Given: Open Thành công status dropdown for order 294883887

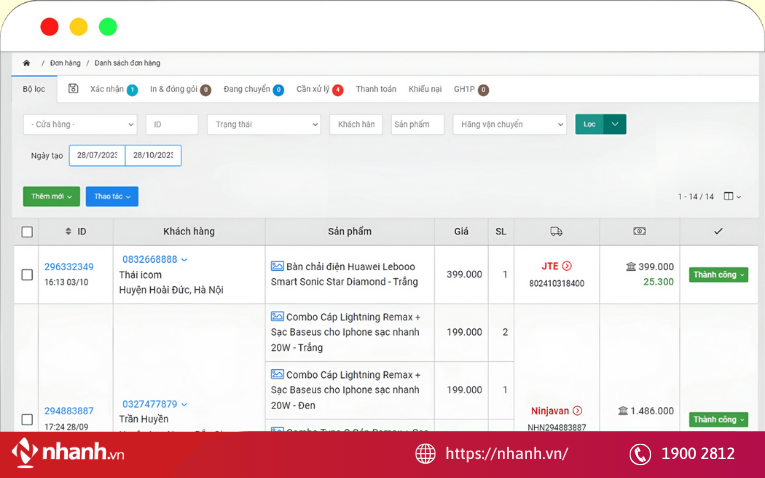Looking at the screenshot, I should (x=718, y=419).
